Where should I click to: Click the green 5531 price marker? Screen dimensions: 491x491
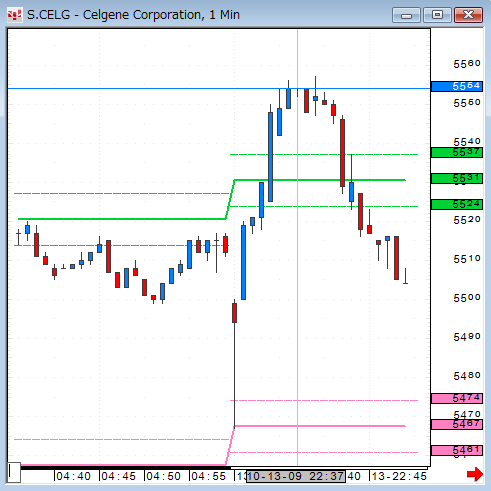point(457,178)
